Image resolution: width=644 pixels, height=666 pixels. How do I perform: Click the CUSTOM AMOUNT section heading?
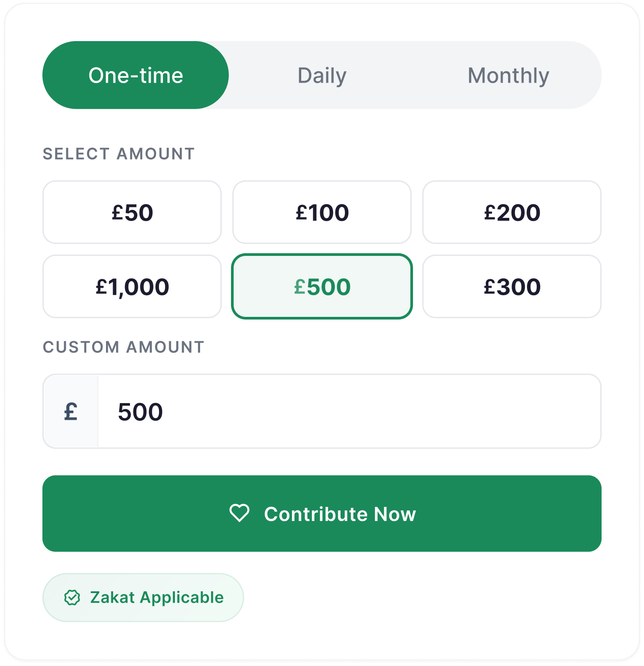click(x=124, y=347)
